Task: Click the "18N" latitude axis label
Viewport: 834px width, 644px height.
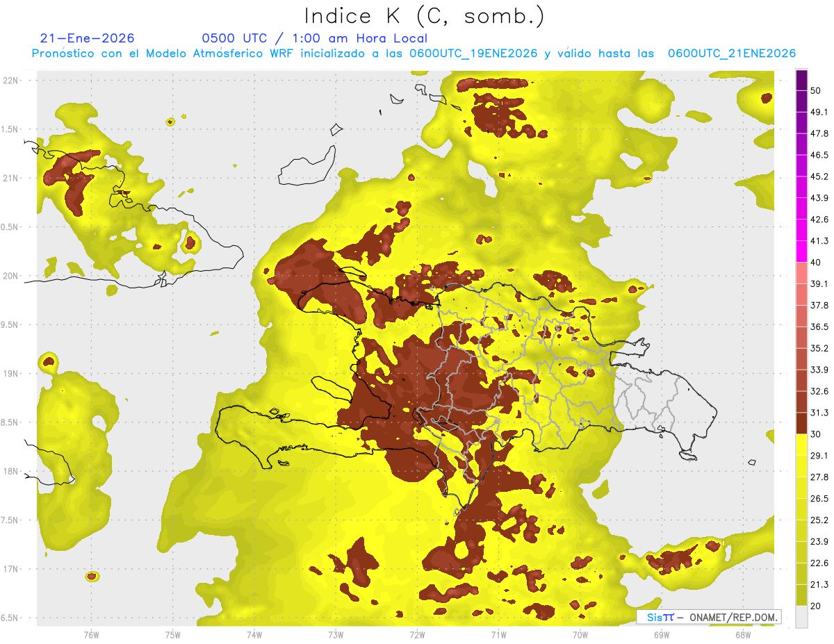Action: coord(11,471)
